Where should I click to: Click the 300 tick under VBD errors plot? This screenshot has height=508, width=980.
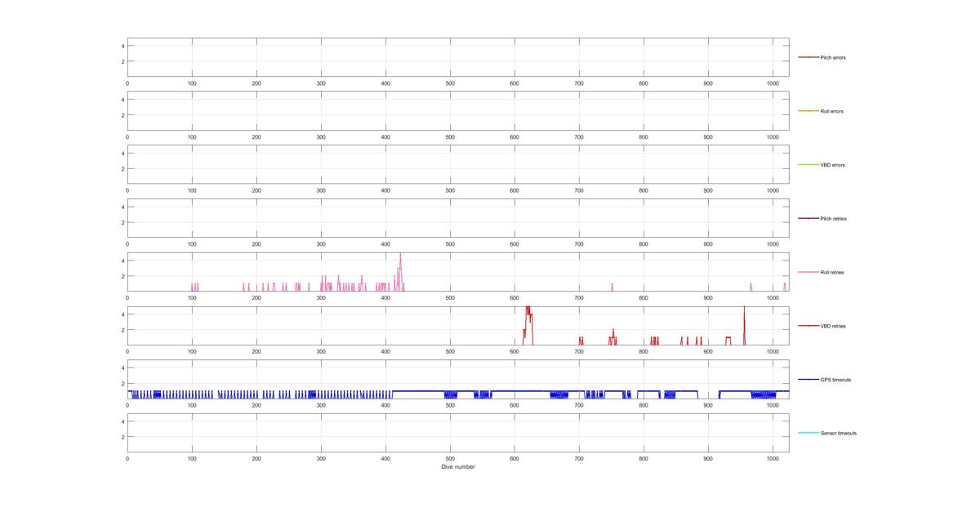321,190
